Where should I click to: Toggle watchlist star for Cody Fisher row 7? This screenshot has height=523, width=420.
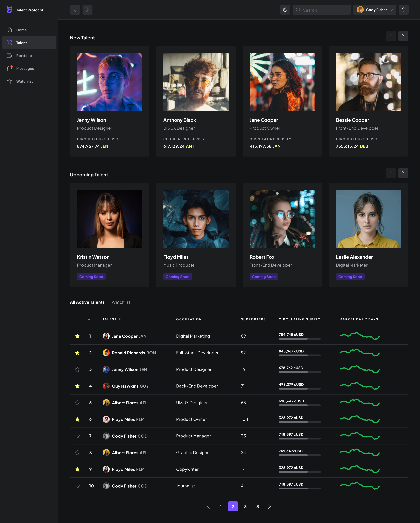(77, 436)
